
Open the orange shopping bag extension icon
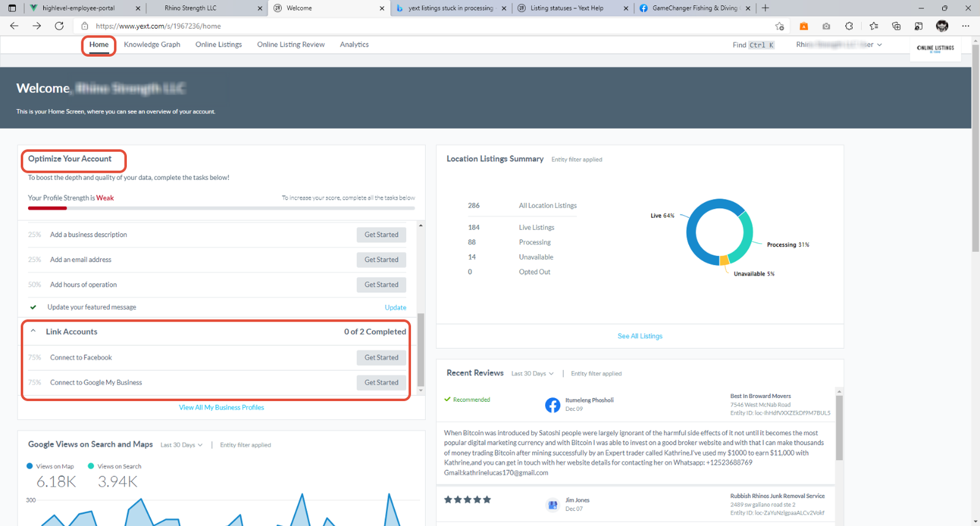[804, 26]
